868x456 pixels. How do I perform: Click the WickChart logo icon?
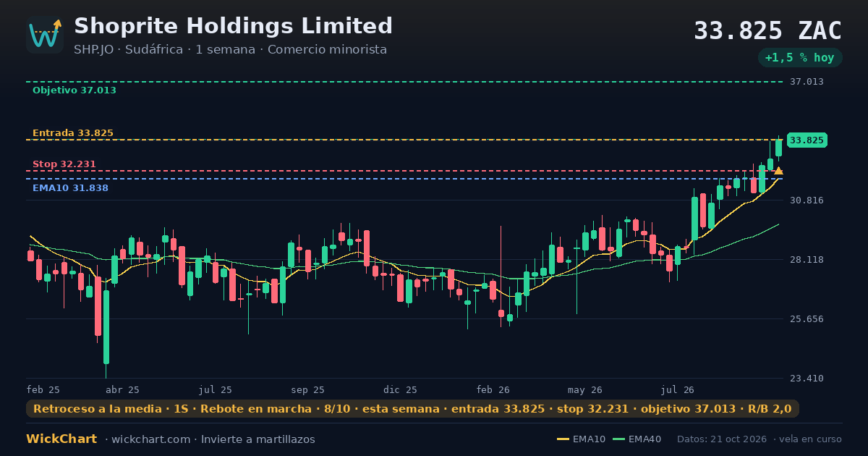(x=45, y=35)
